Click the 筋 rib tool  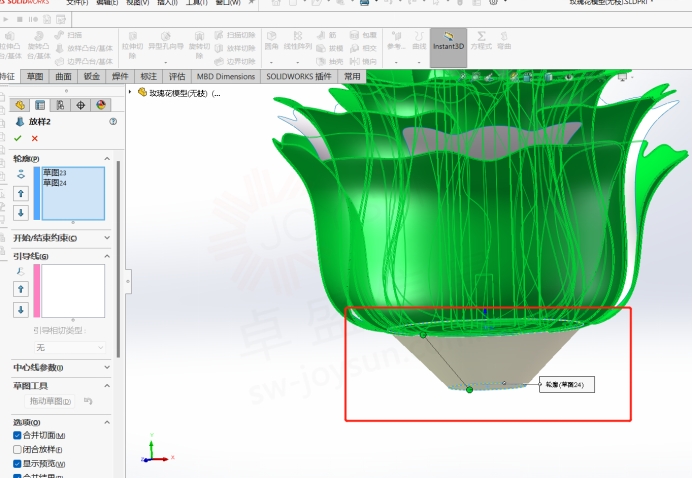coord(327,35)
